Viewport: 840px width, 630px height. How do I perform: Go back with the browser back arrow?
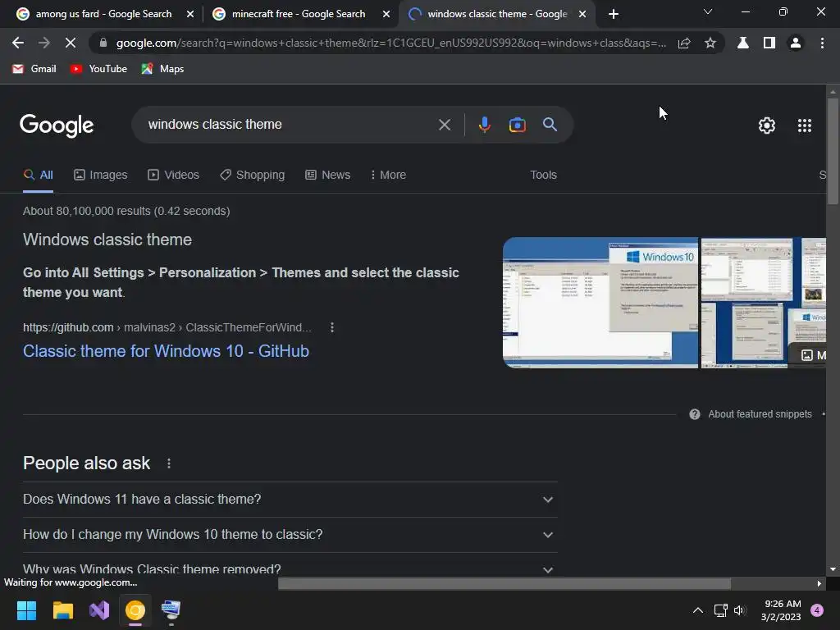coord(18,43)
